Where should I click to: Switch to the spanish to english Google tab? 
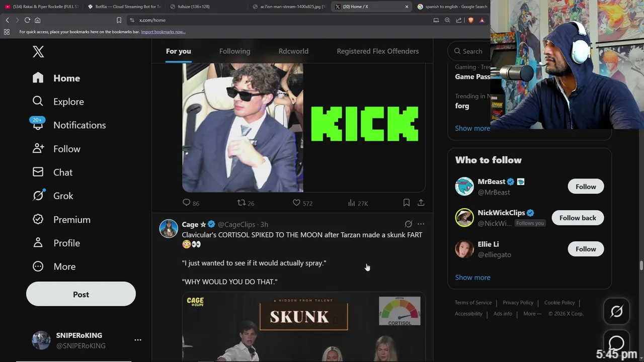tap(452, 7)
